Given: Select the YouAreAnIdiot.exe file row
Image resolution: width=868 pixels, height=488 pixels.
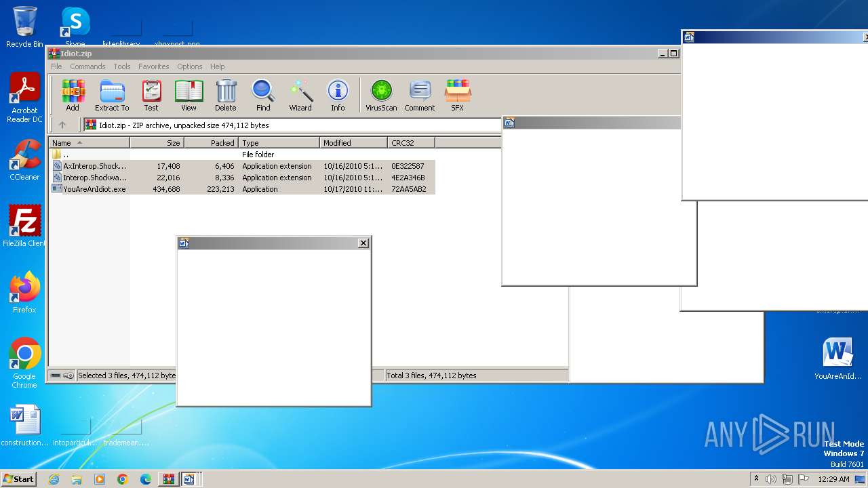Looking at the screenshot, I should tap(242, 189).
